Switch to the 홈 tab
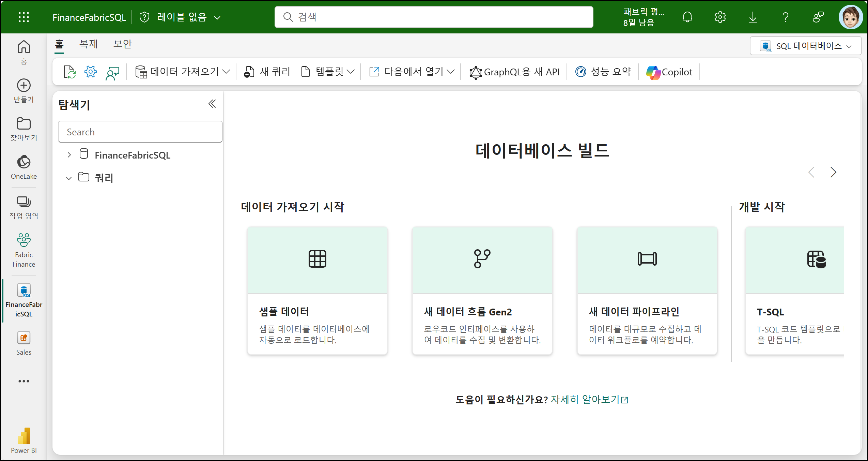Screen dimensions: 868x461 tap(59, 44)
